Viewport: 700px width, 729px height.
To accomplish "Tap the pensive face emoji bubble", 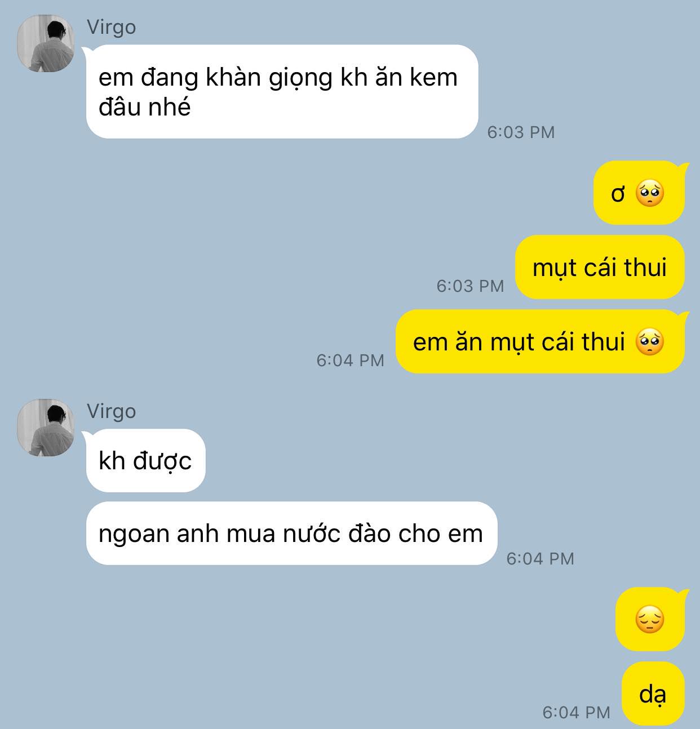I will click(650, 620).
